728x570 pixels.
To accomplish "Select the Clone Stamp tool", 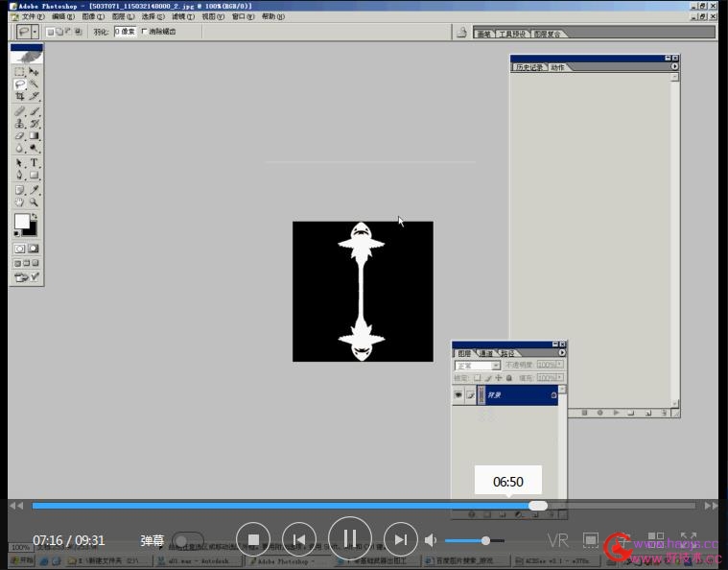I will (19, 124).
